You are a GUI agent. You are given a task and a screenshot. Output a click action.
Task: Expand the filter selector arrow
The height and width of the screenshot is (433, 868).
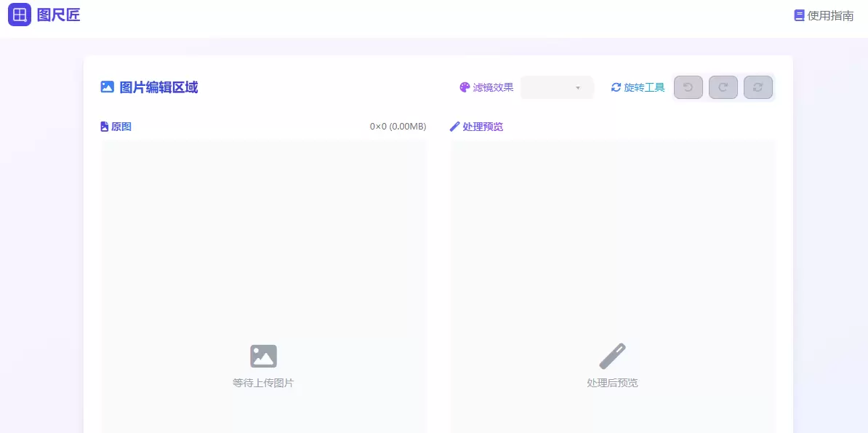click(x=578, y=87)
